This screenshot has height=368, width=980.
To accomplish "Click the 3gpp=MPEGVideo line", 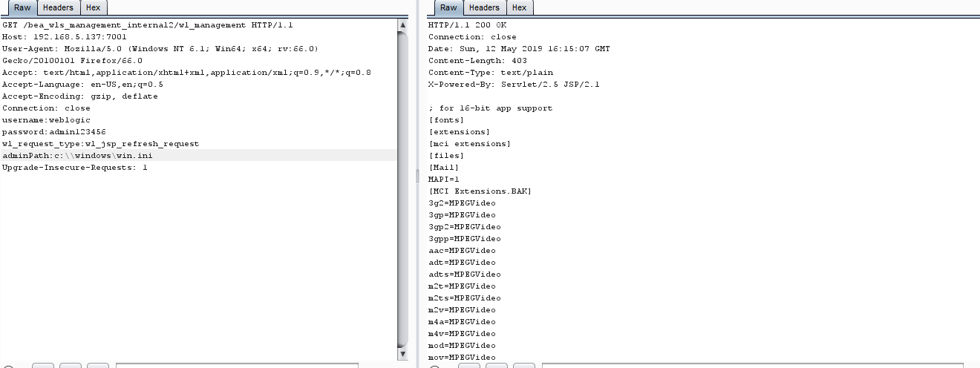I will point(465,238).
